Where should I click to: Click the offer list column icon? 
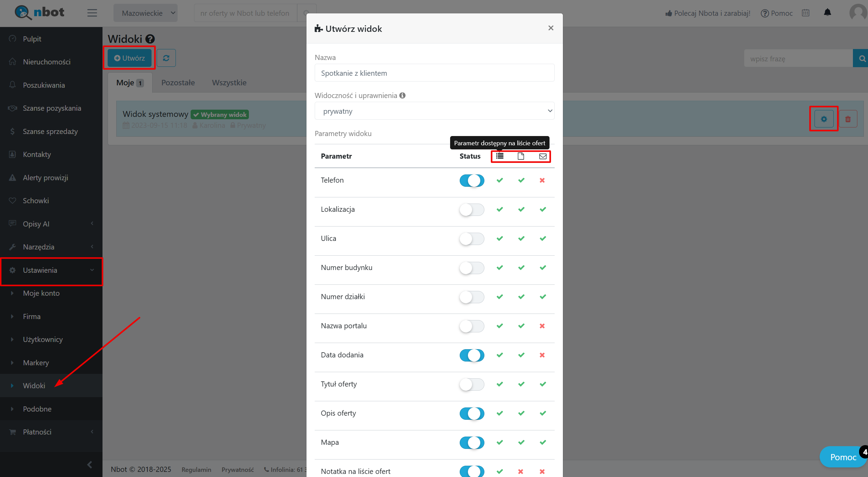pyautogui.click(x=500, y=156)
